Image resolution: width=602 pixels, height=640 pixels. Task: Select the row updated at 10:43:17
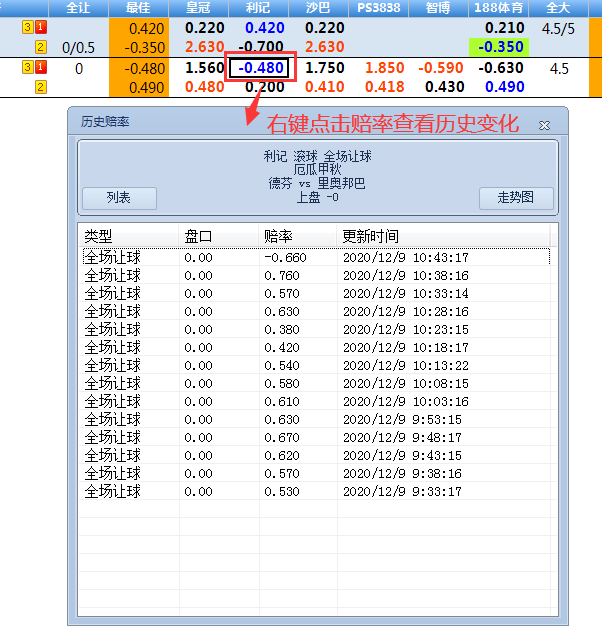point(316,258)
